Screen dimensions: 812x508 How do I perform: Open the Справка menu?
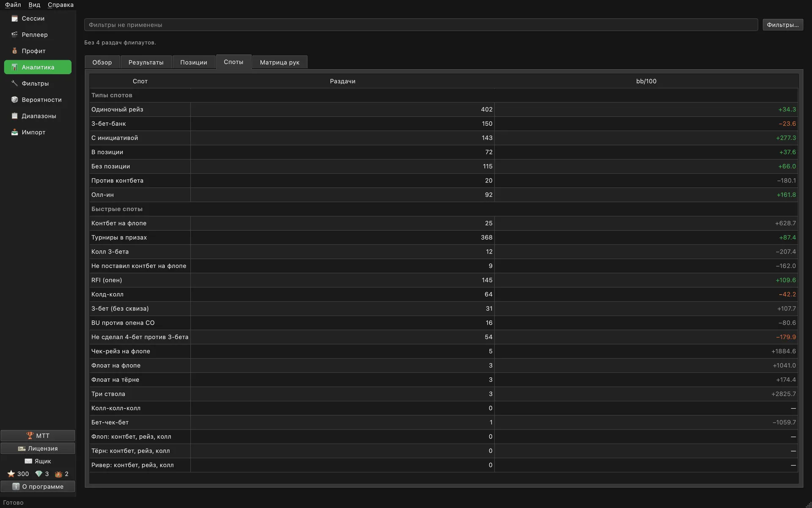point(60,5)
